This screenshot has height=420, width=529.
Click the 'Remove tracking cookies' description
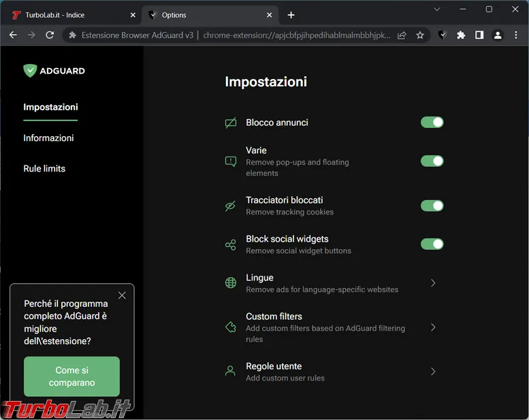(x=289, y=212)
